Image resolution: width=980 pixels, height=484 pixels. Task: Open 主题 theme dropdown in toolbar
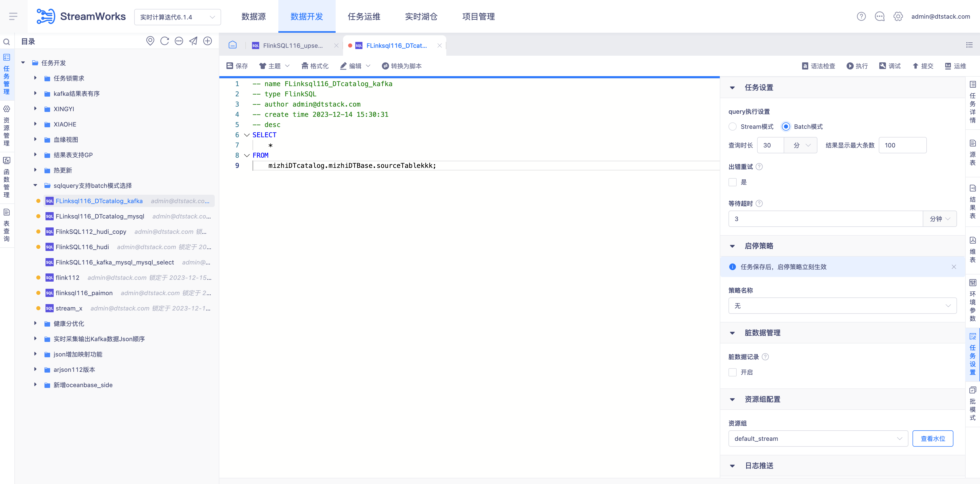[274, 66]
